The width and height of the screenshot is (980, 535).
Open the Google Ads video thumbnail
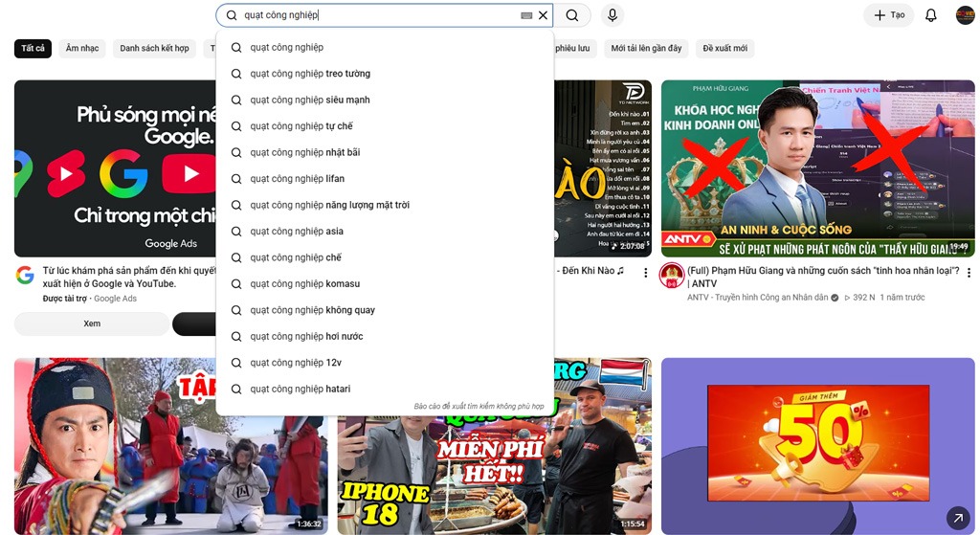click(x=115, y=168)
